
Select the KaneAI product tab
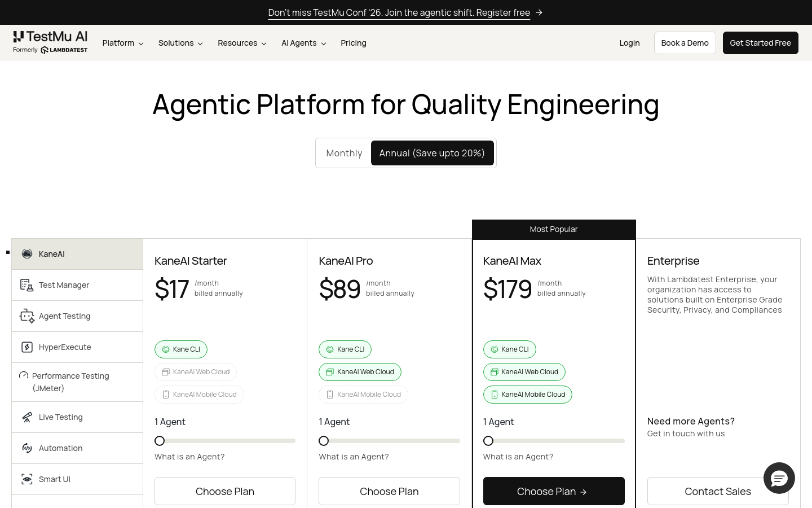point(77,254)
